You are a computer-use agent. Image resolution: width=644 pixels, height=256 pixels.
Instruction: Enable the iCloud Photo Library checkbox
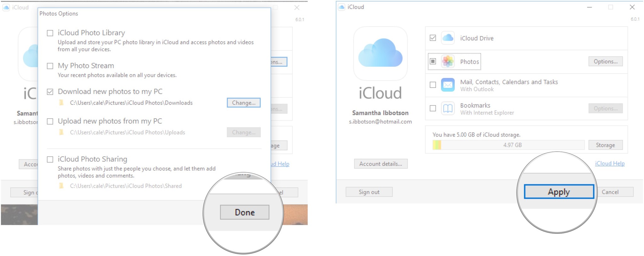point(50,33)
